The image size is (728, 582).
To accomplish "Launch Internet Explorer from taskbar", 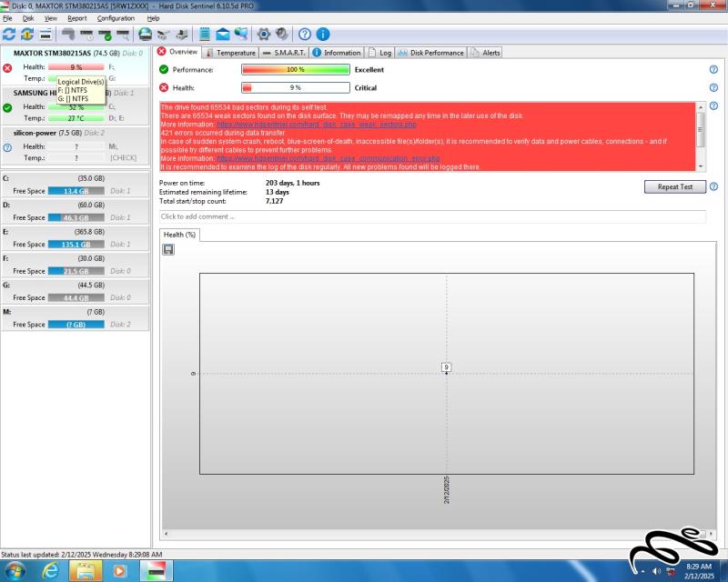I will click(50, 570).
